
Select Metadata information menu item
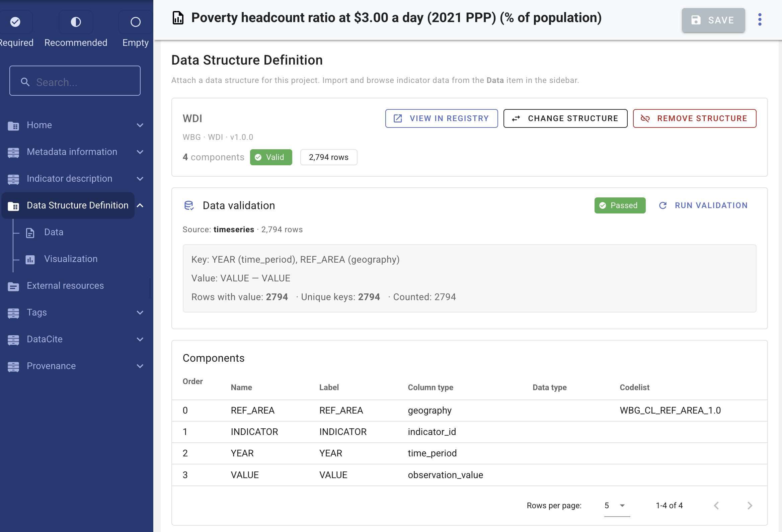point(72,152)
